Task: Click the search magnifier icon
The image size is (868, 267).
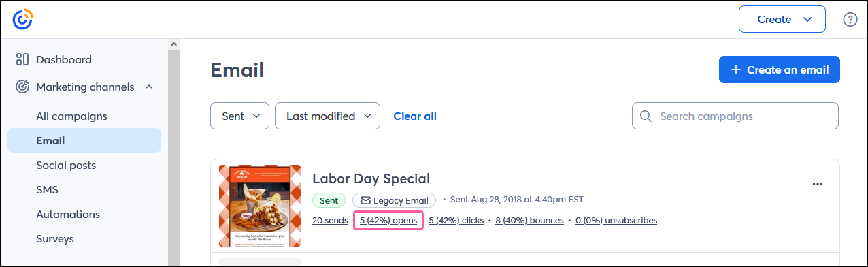Action: tap(646, 116)
